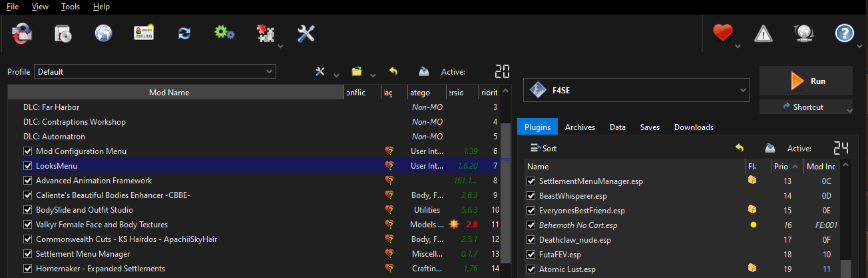Uncheck Deathclaw_nude.esp plugin
This screenshot has height=278, width=868.
pyautogui.click(x=531, y=240)
